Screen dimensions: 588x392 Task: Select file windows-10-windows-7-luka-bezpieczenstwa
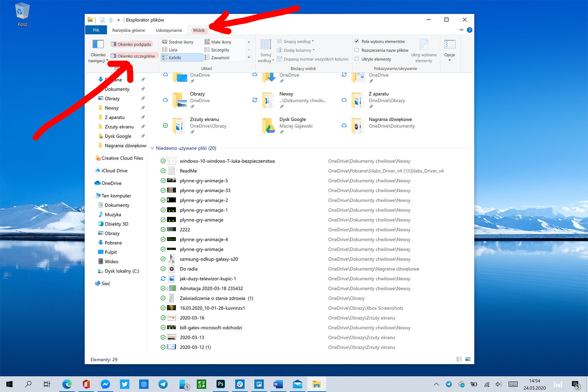point(227,161)
